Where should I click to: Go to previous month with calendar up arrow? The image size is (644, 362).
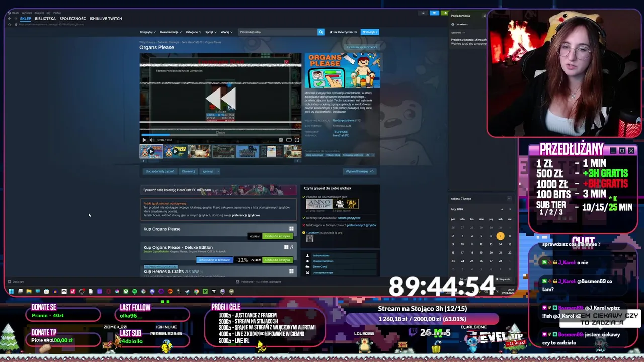[502, 209]
